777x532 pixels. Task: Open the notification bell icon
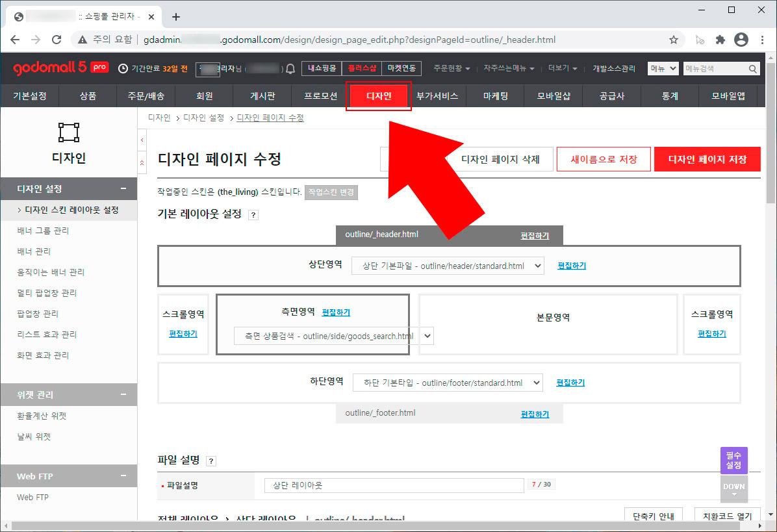click(290, 68)
